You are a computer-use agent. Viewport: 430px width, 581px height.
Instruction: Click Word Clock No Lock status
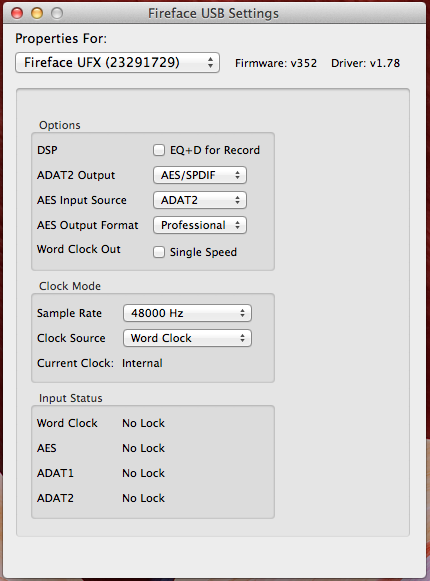tap(143, 423)
